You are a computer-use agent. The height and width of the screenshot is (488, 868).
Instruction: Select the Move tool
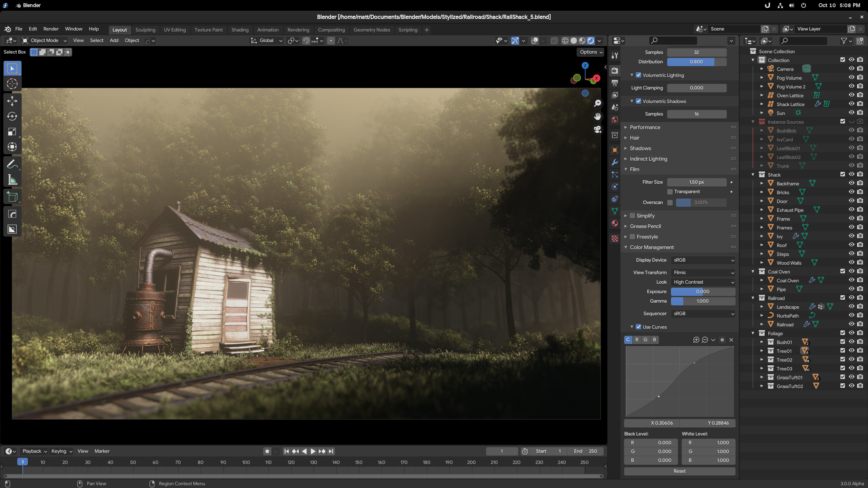pos(12,101)
